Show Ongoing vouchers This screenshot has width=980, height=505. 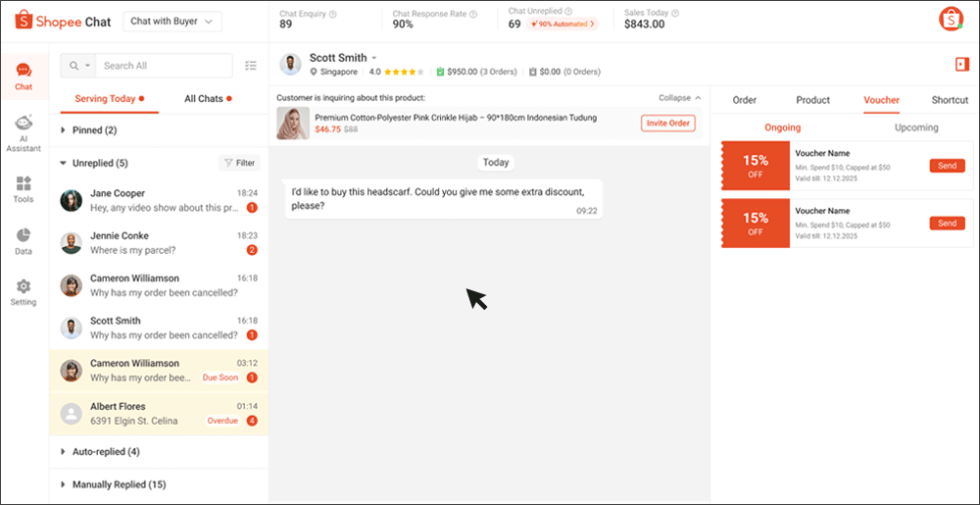(782, 127)
